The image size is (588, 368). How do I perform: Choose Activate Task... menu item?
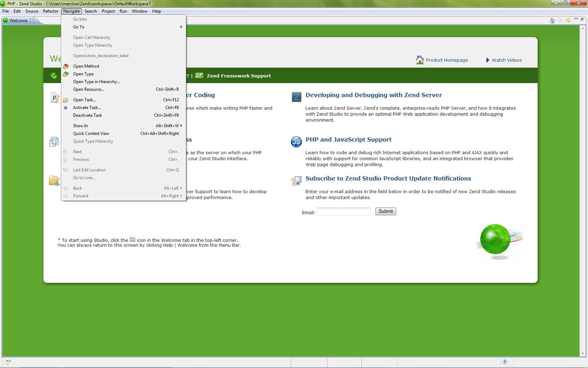point(124,108)
